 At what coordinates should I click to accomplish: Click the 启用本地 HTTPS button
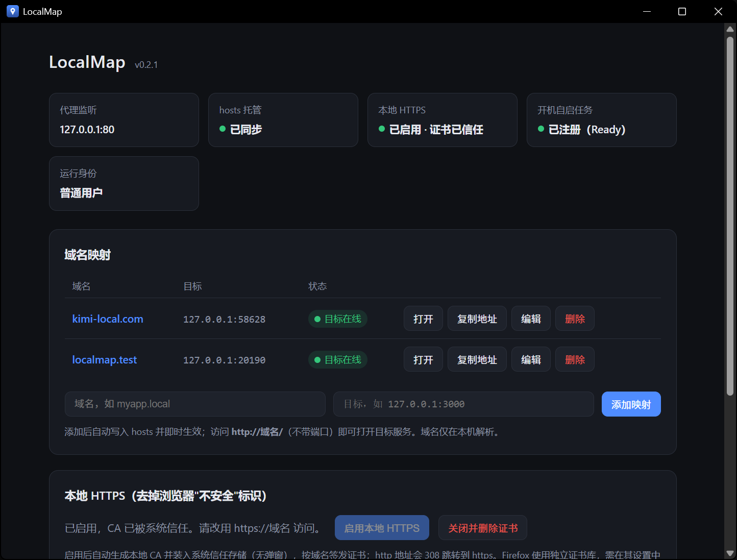click(382, 528)
